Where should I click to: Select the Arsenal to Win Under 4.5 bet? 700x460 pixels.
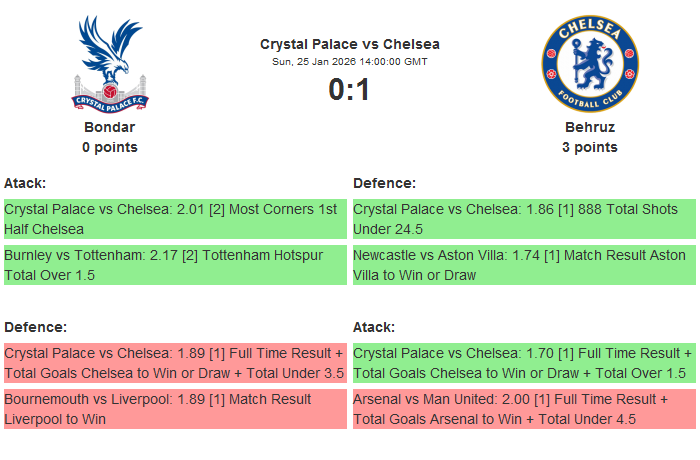point(524,409)
